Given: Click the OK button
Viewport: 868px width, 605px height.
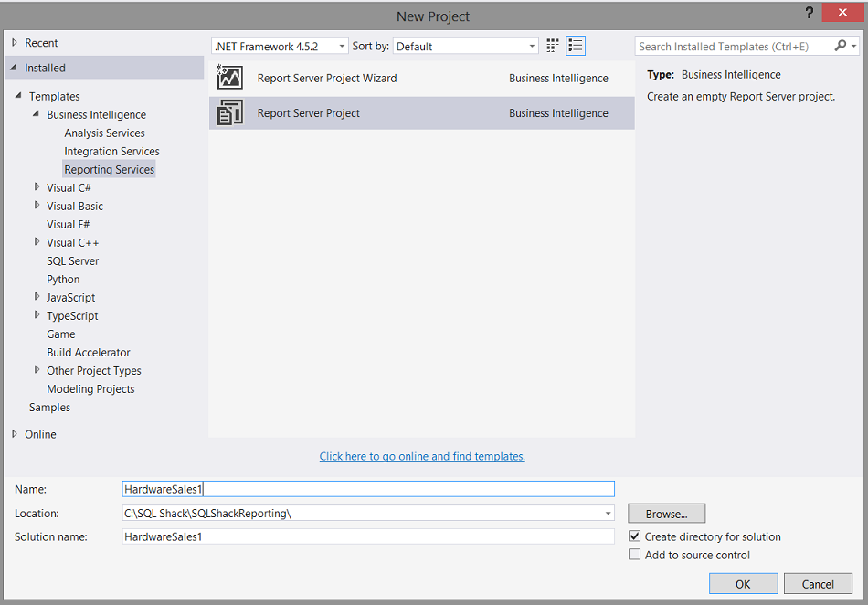Looking at the screenshot, I should pos(743,583).
